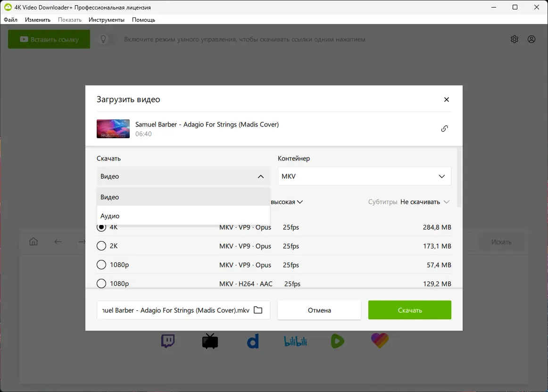548x392 pixels.
Task: Click the Искать button in the browser
Action: click(501, 242)
